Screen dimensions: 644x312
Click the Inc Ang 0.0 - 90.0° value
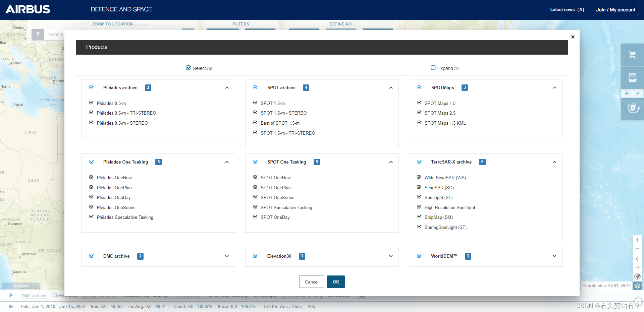pyautogui.click(x=156, y=307)
